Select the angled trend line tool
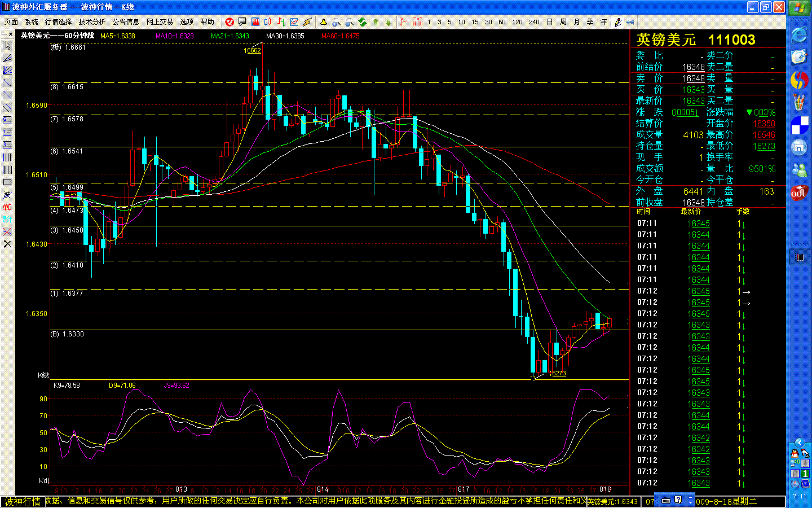 click(x=7, y=58)
